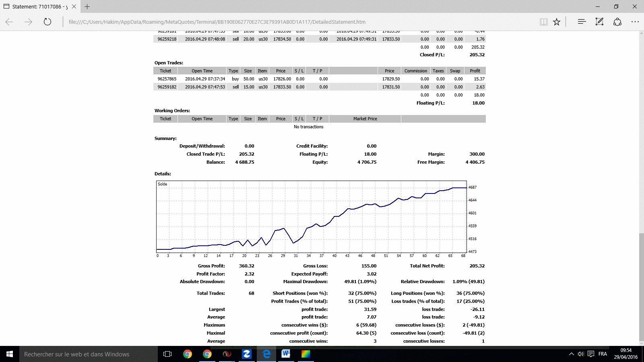644x362 pixels.
Task: Open the Windows Start menu
Action: point(10,354)
